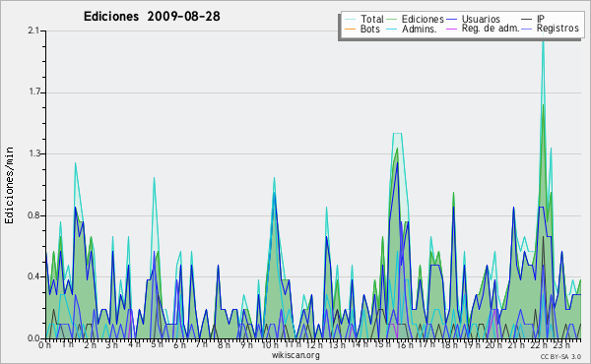Click the 'CC BY-SA 3.0' license text
The image size is (591, 364).
click(560, 357)
